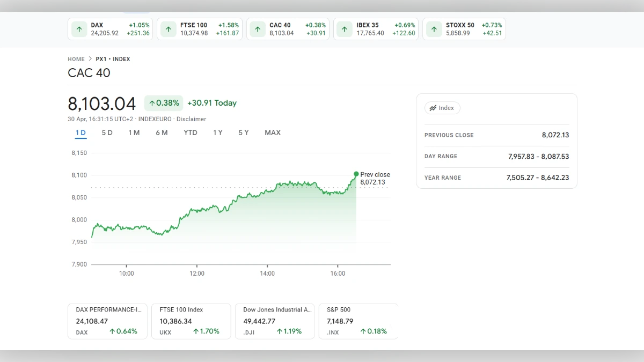Image resolution: width=644 pixels, height=362 pixels.
Task: Click the up-arrow icon on CAC 40 card
Action: pos(257,29)
